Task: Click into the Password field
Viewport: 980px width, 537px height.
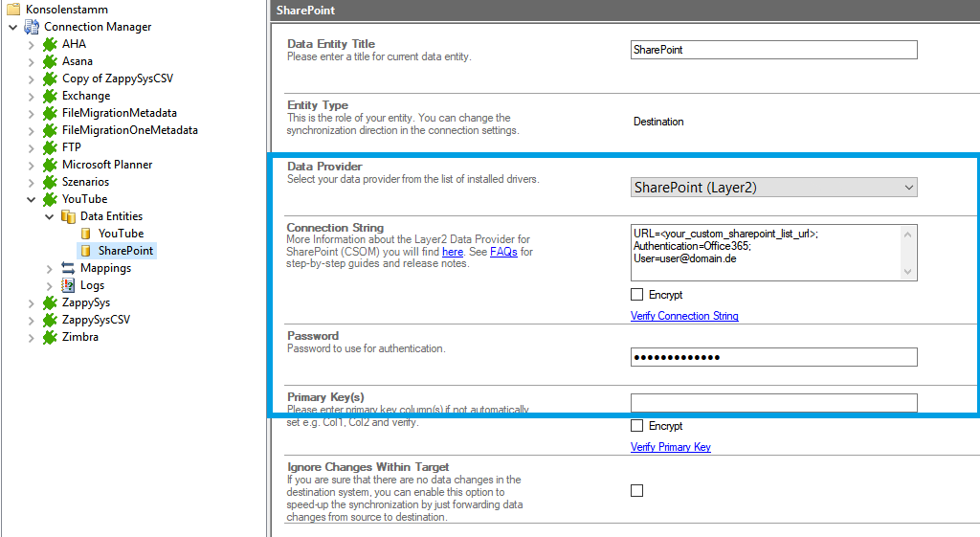Action: click(773, 357)
